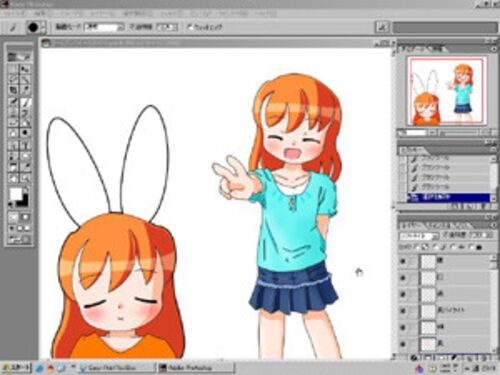Screen dimensions: 500x375
Task: Select the Move tool
Action: pos(26,69)
